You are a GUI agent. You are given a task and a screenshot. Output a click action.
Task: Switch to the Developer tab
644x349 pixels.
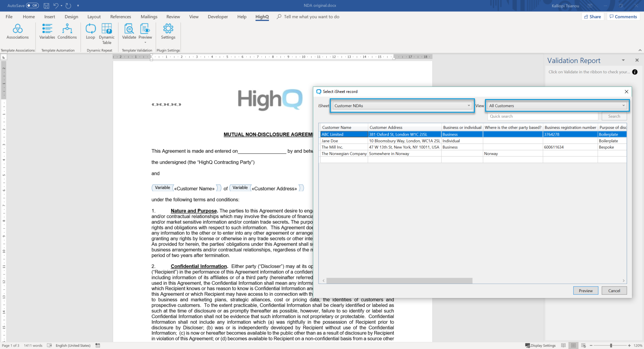coord(218,17)
